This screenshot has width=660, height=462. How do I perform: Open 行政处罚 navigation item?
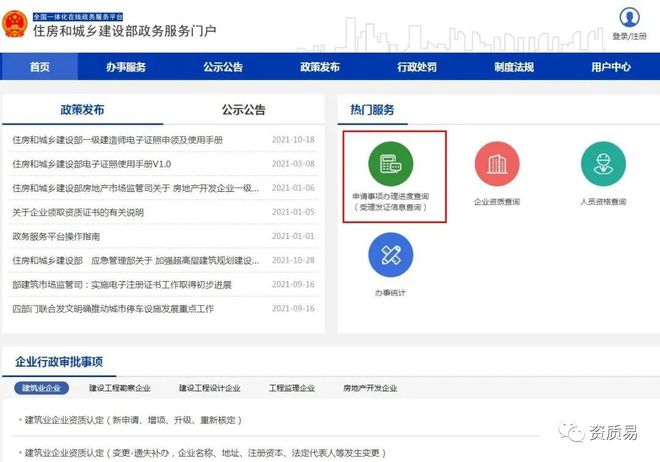coord(417,67)
